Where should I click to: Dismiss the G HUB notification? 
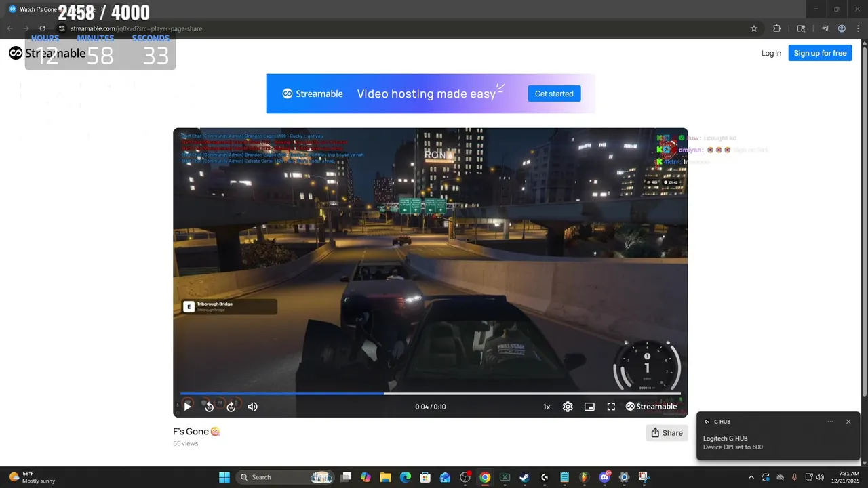848,422
